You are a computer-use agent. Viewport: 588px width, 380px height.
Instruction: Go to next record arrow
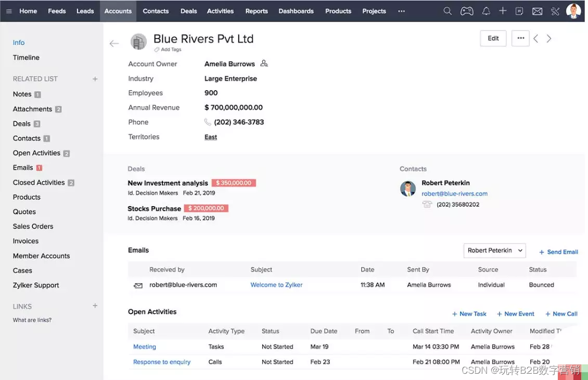click(549, 39)
